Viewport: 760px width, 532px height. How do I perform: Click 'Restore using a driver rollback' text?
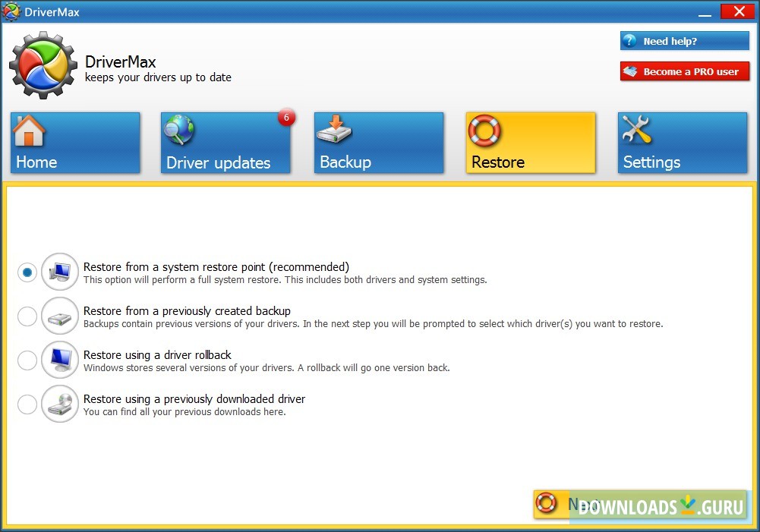click(x=157, y=354)
